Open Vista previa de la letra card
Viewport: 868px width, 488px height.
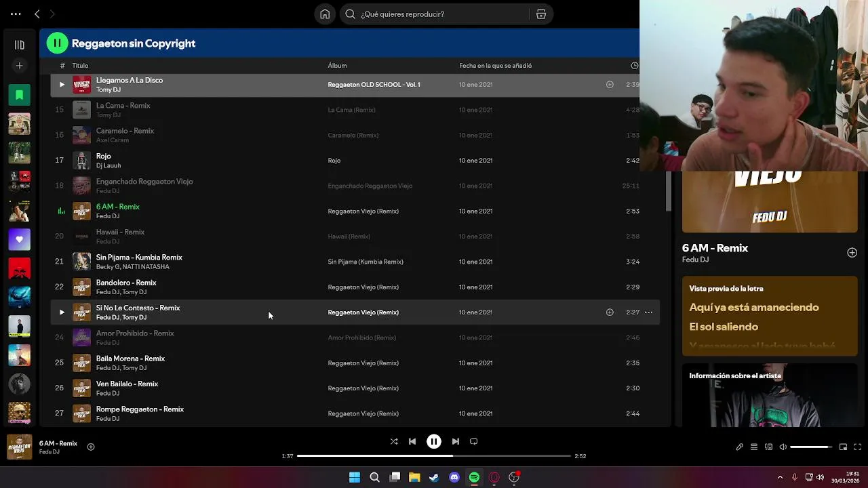click(770, 315)
